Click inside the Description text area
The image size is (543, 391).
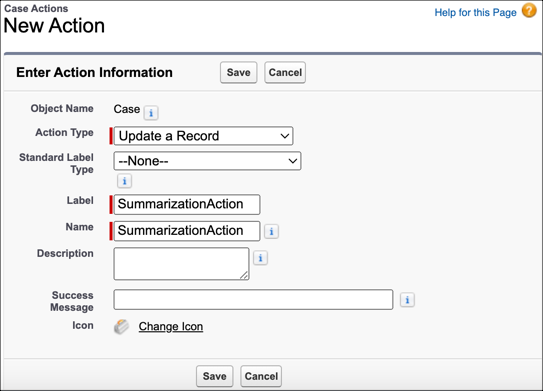pyautogui.click(x=181, y=264)
